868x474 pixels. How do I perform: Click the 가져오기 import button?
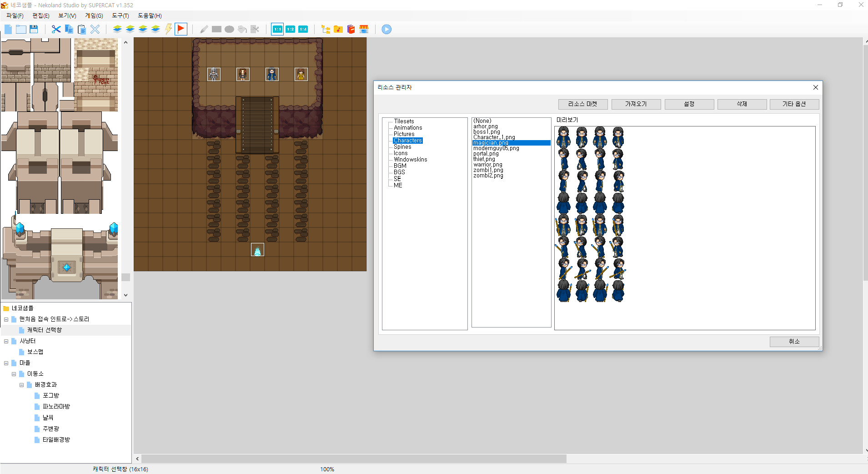(636, 104)
